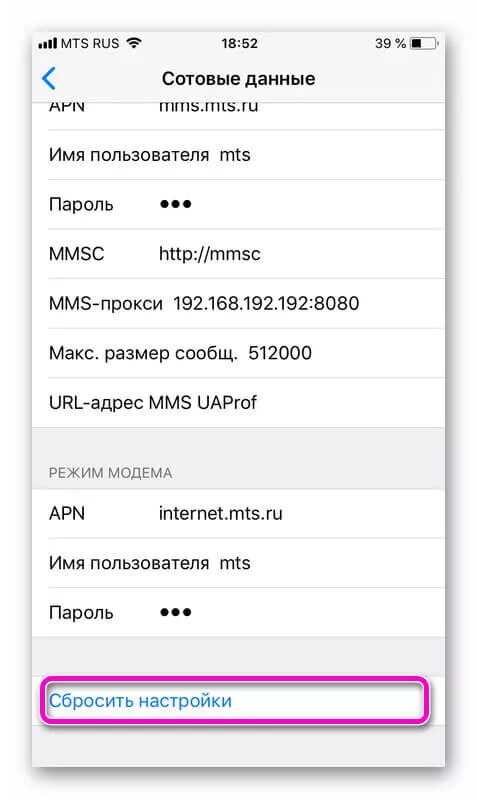Image resolution: width=477 pixels, height=799 pixels.
Task: Edit Режим модема Пароль field
Action: click(x=238, y=612)
